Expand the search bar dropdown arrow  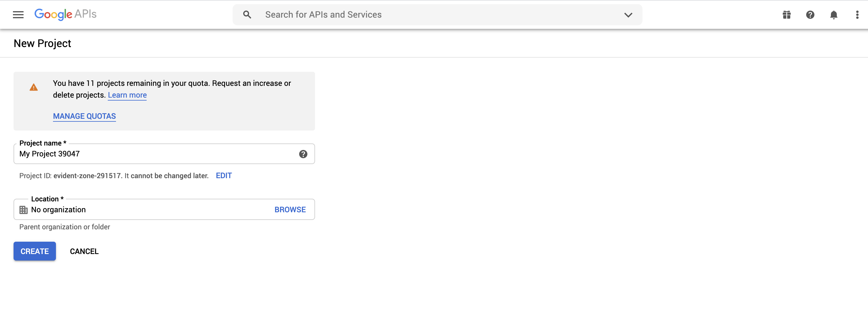tap(628, 14)
